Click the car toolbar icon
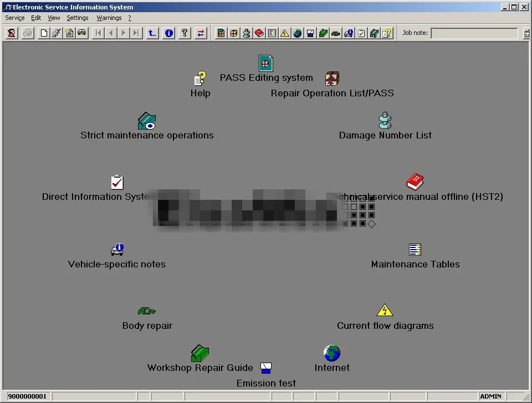 coord(82,33)
